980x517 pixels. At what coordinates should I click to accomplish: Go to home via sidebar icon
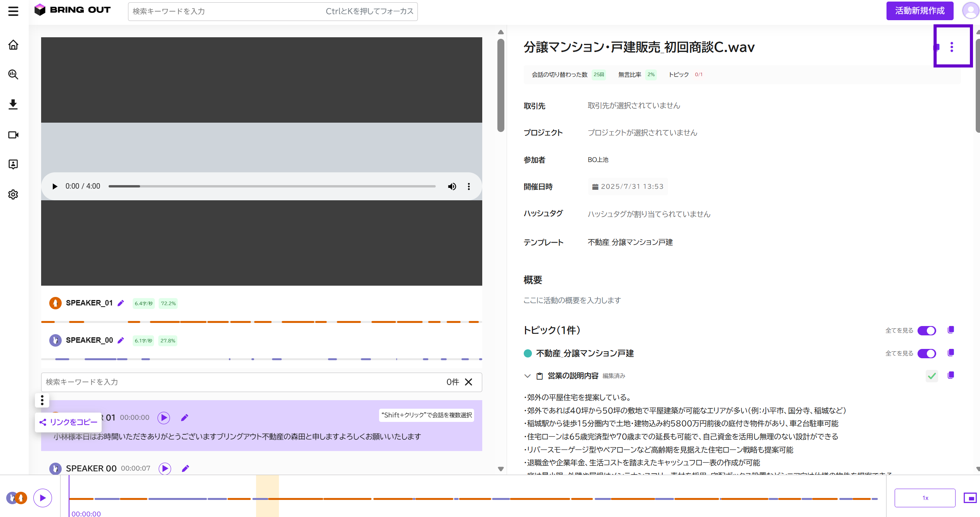13,45
